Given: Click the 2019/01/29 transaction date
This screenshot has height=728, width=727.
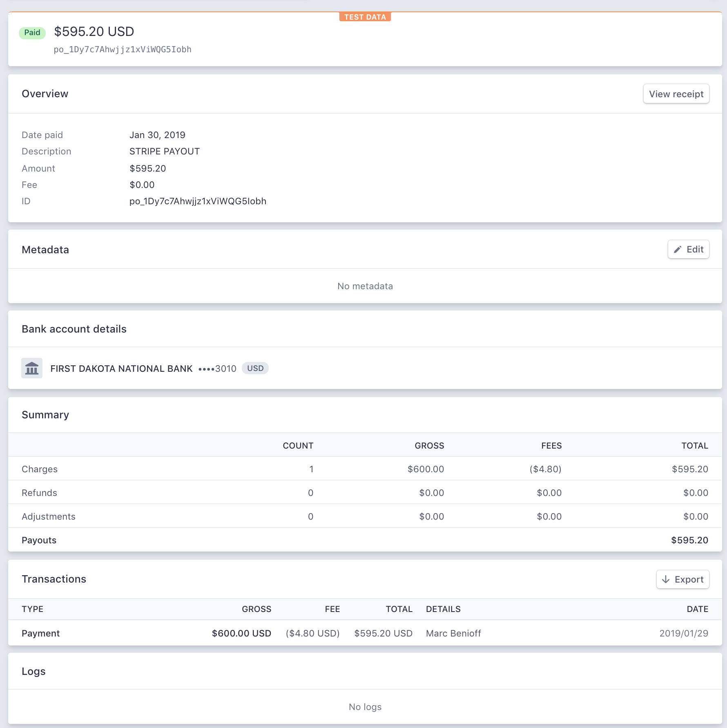Looking at the screenshot, I should (x=684, y=633).
